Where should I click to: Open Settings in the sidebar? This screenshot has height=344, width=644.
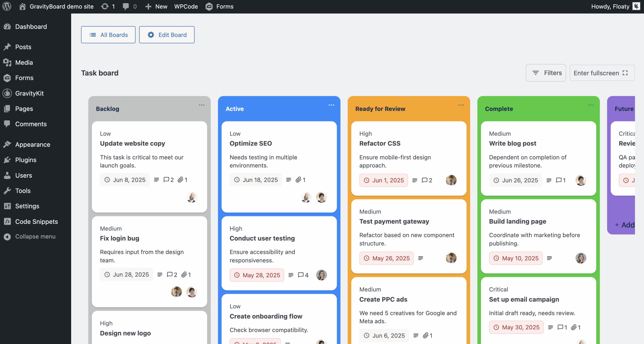coord(27,206)
